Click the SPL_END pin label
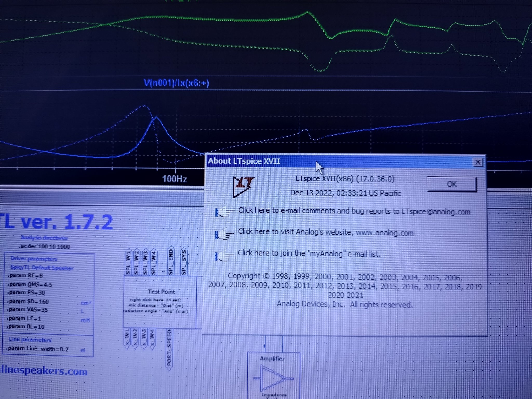Image resolution: width=532 pixels, height=399 pixels. pyautogui.click(x=171, y=261)
